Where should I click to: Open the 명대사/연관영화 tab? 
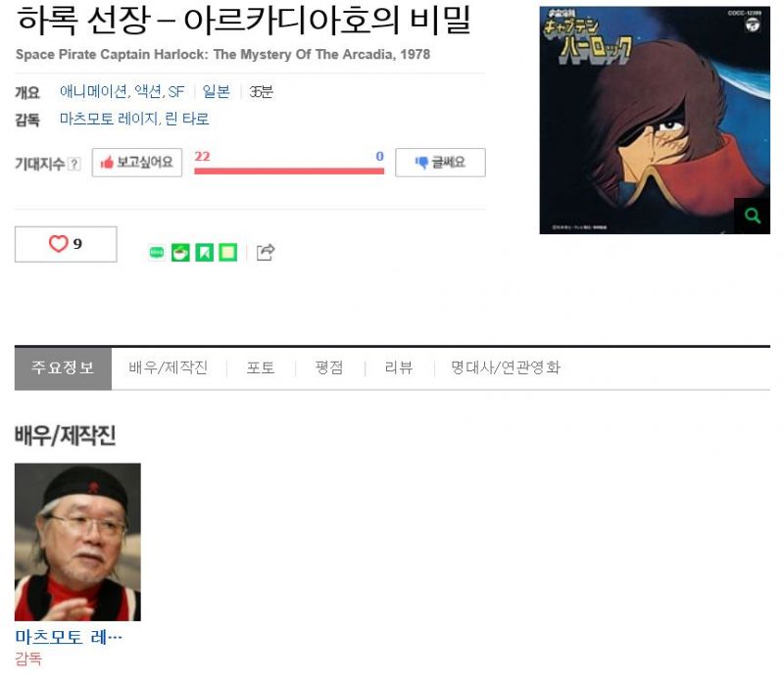(x=506, y=368)
